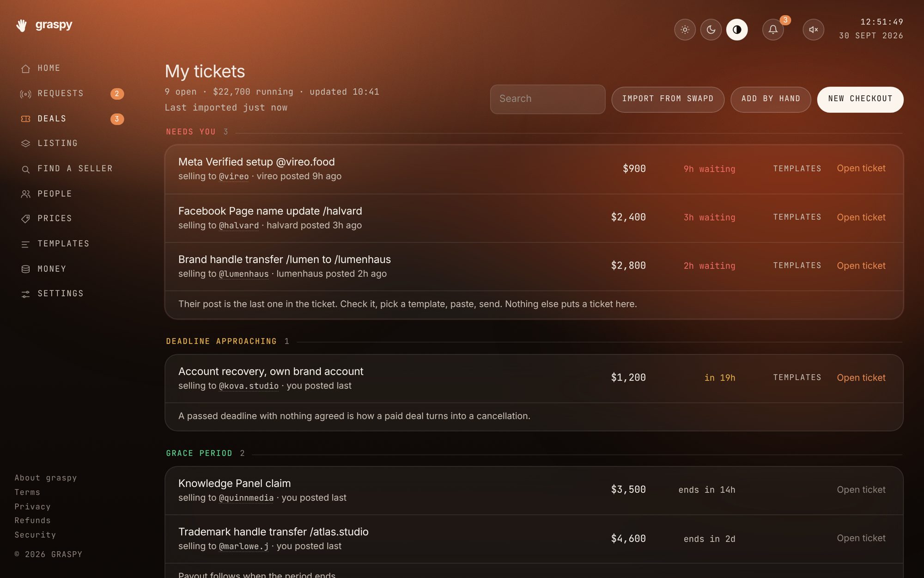The image size is (924, 578).
Task: Open Prices tag menu item
Action: click(x=46, y=218)
